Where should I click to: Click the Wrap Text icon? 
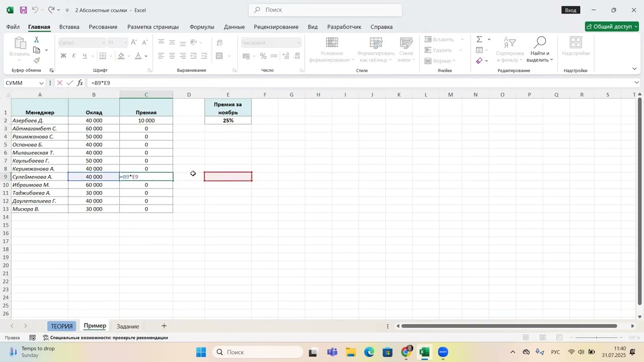[219, 43]
